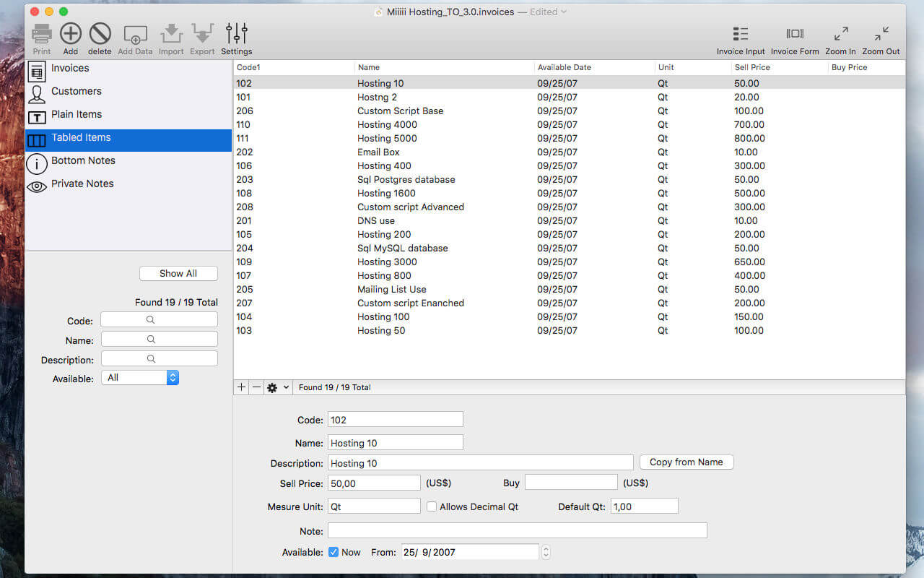Switch to Invoice Form view
The height and width of the screenshot is (578, 924).
795,34
